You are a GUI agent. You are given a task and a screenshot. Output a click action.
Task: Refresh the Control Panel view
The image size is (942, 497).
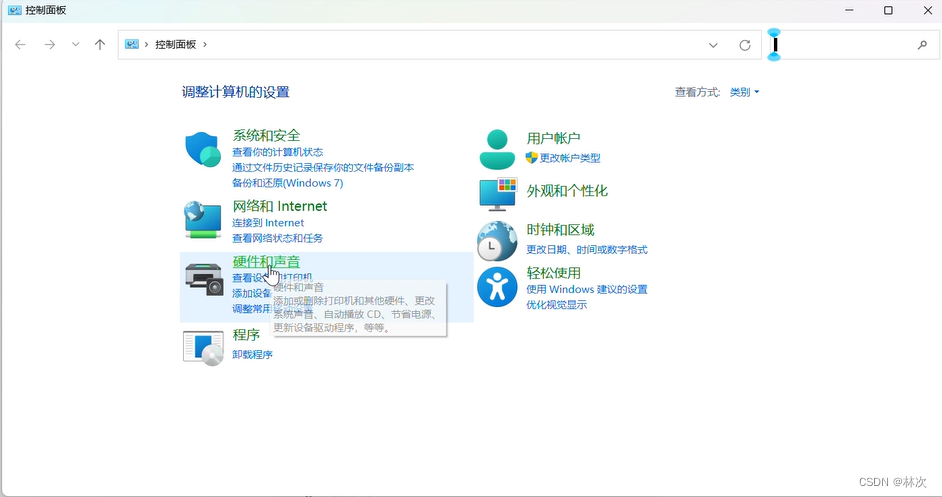pyautogui.click(x=745, y=45)
